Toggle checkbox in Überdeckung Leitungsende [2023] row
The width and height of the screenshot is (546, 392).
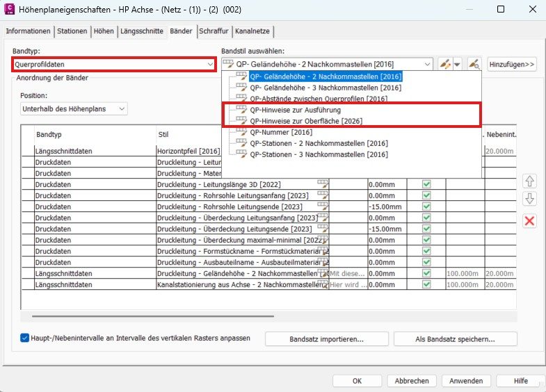[x=426, y=229]
